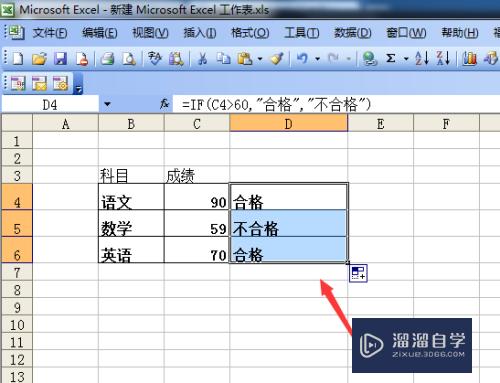The width and height of the screenshot is (500, 383).
Task: Sort Ascending A-Z icon
Action: pos(422,59)
